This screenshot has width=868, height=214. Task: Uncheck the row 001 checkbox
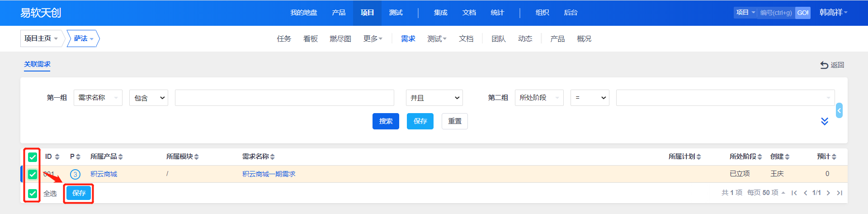33,174
